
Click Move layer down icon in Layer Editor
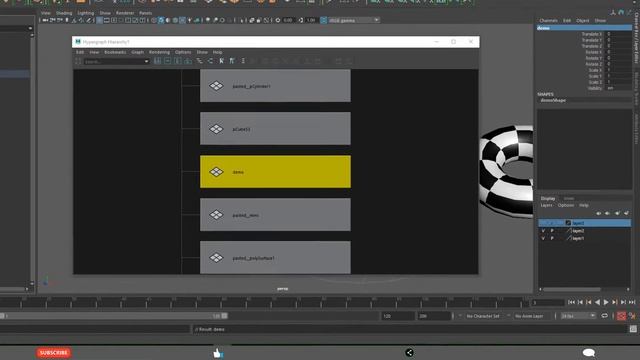(x=608, y=213)
